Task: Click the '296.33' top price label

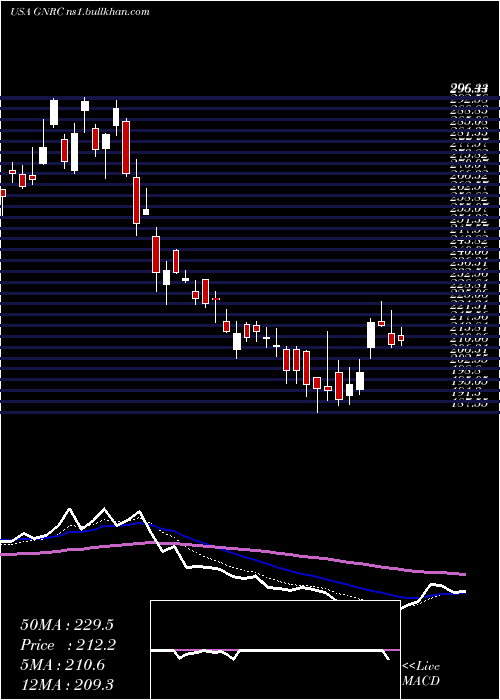Action: click(x=468, y=90)
